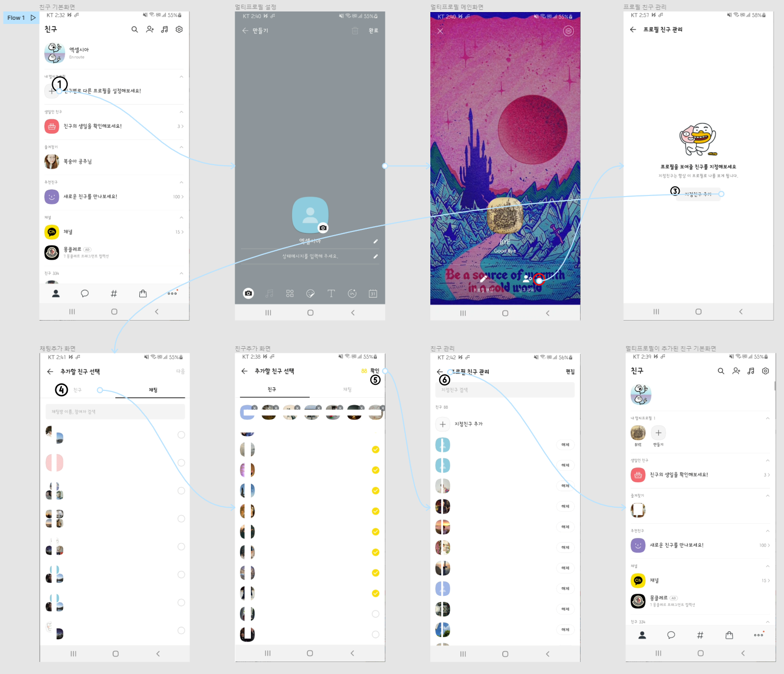Viewport: 784px width, 674px height.
Task: Tap music note in 만들기 bottom toolbar
Action: (269, 293)
